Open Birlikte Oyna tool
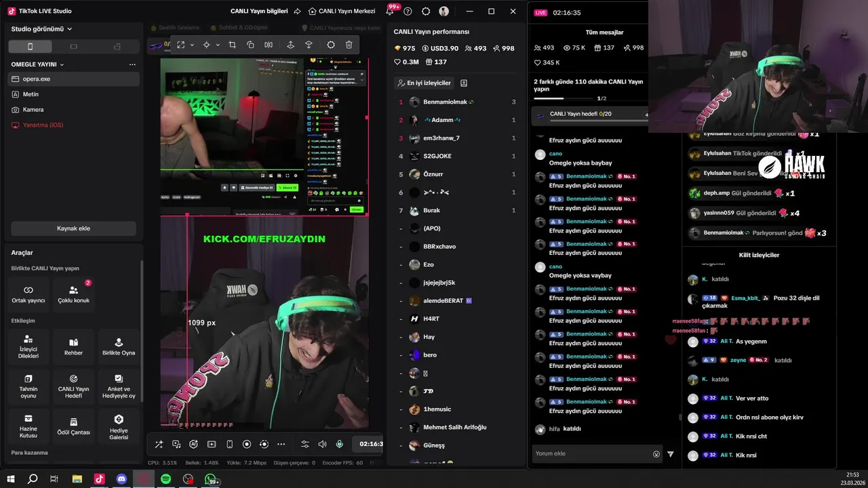Screen dimensions: 868x488 click(119, 347)
